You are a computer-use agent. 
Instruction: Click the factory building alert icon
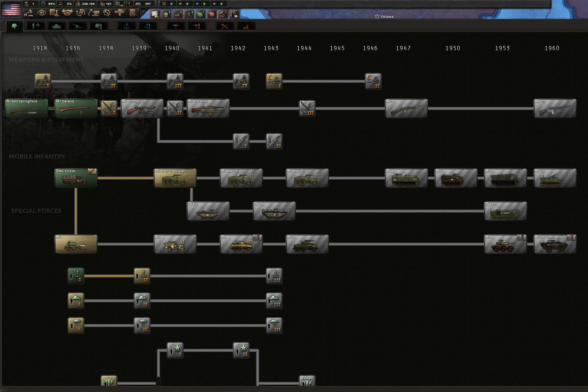(166, 14)
